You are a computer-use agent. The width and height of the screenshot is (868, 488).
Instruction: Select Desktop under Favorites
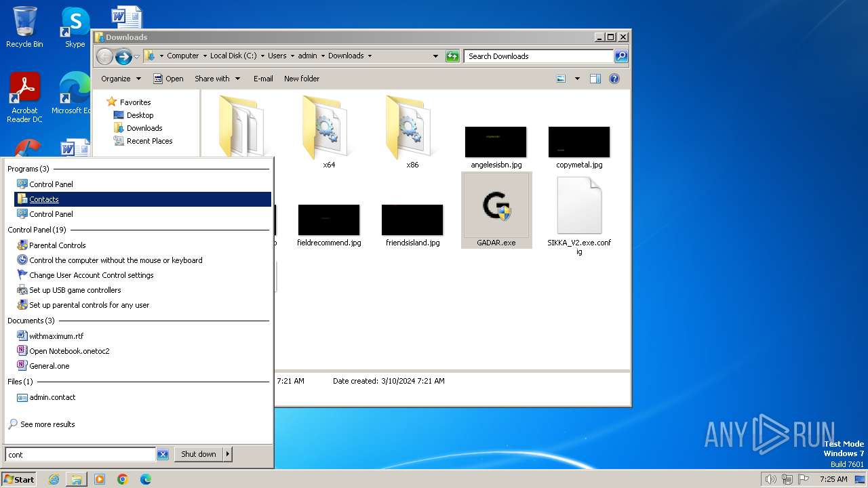140,115
